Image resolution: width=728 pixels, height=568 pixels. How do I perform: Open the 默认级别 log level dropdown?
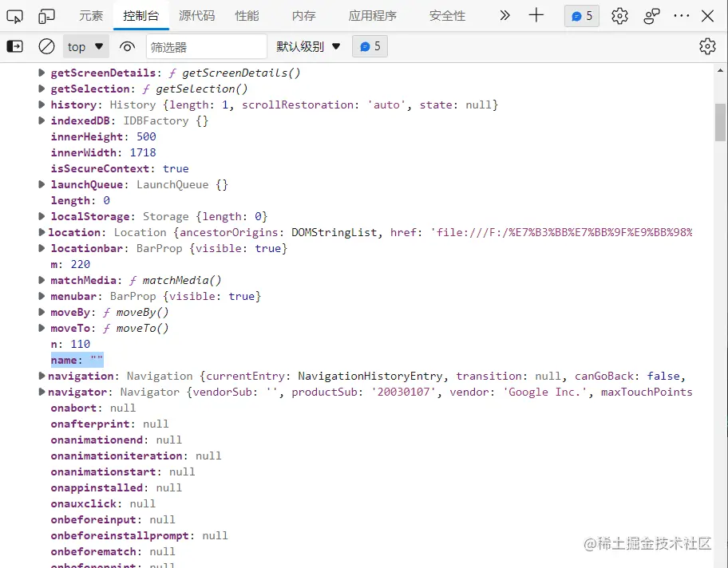pos(308,46)
